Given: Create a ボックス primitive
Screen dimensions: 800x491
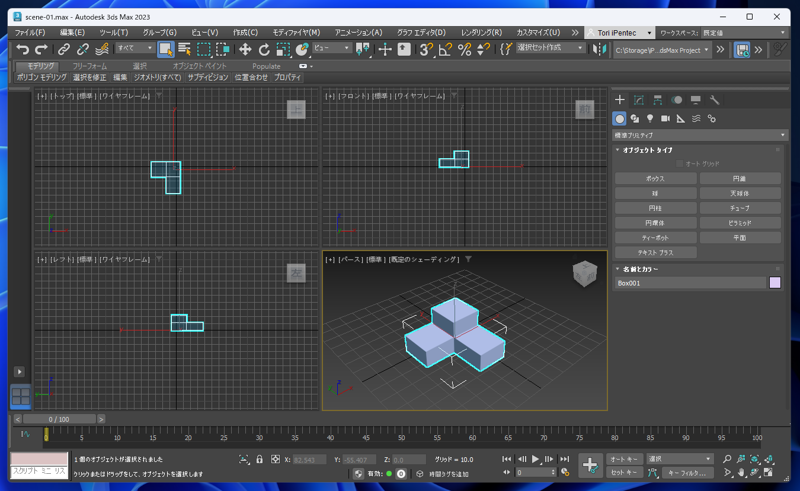Looking at the screenshot, I should [x=656, y=179].
